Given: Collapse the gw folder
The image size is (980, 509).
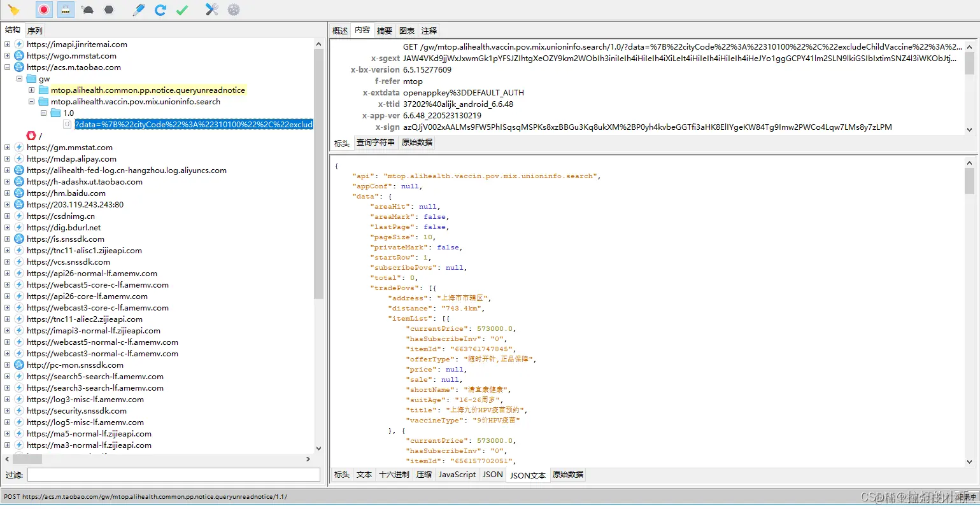Looking at the screenshot, I should [19, 79].
